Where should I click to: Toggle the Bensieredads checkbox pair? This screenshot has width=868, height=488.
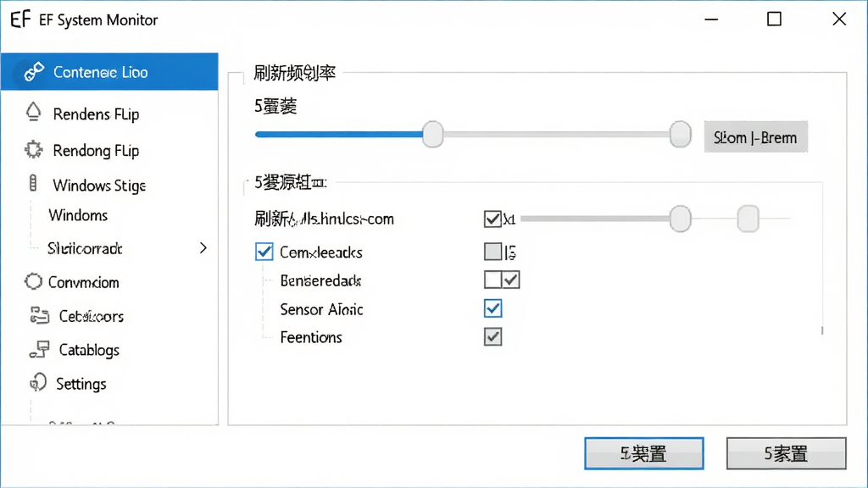point(502,280)
